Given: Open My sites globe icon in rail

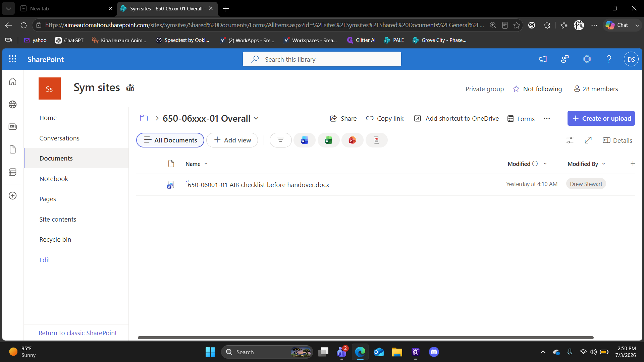Looking at the screenshot, I should tap(13, 105).
